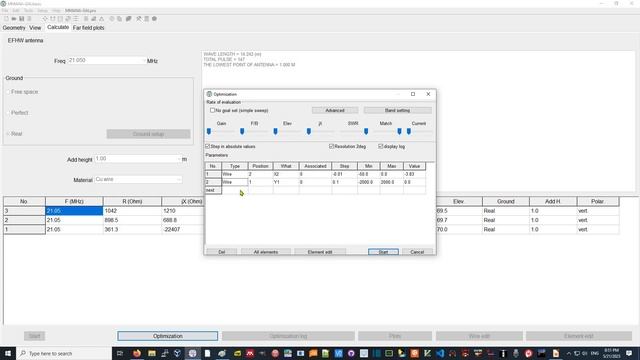Click Value cell of parameter row 1
This screenshot has width=640, height=360.
[414, 174]
